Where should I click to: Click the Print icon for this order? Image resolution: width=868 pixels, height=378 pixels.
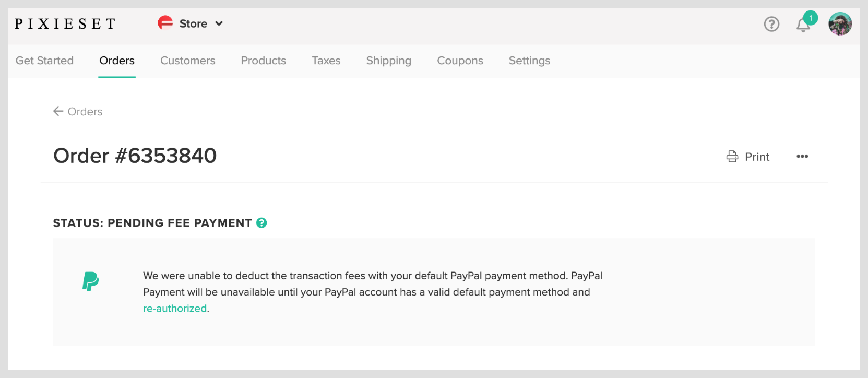pos(732,156)
